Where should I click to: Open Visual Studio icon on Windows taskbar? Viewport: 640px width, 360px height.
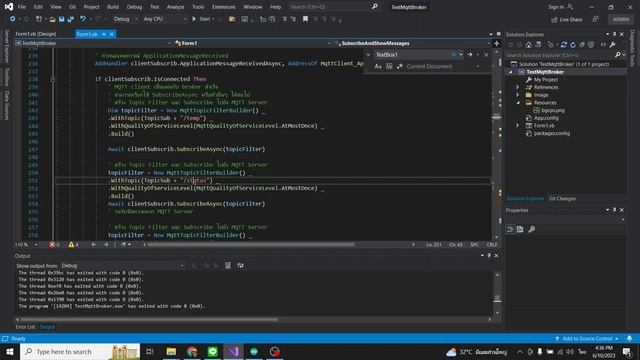click(x=233, y=351)
